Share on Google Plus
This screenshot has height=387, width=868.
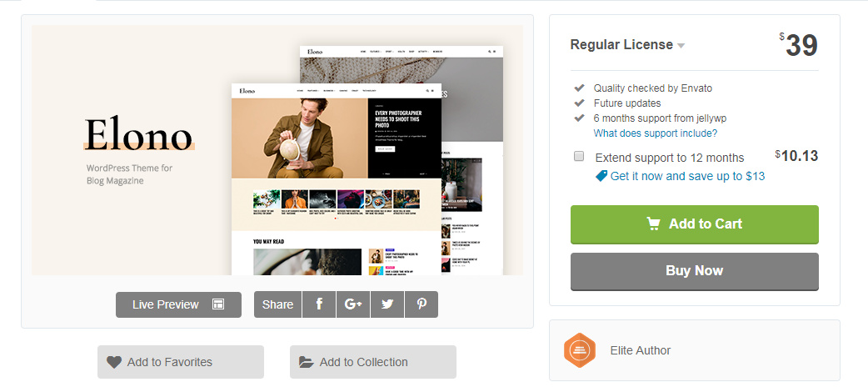[x=353, y=304]
